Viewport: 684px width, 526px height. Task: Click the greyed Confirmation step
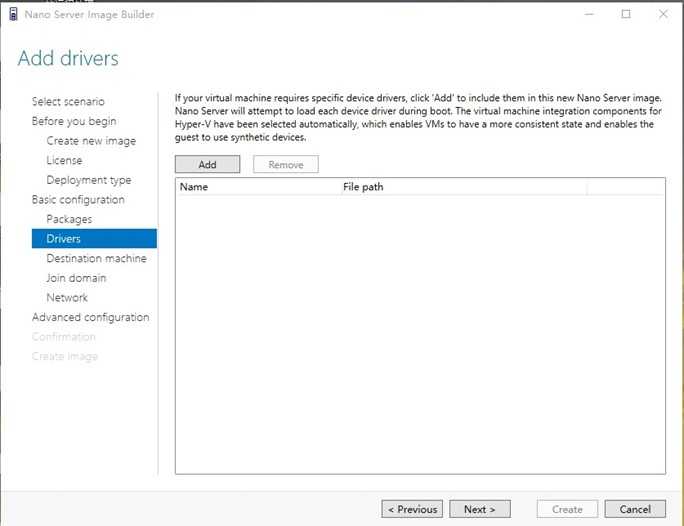coord(64,337)
